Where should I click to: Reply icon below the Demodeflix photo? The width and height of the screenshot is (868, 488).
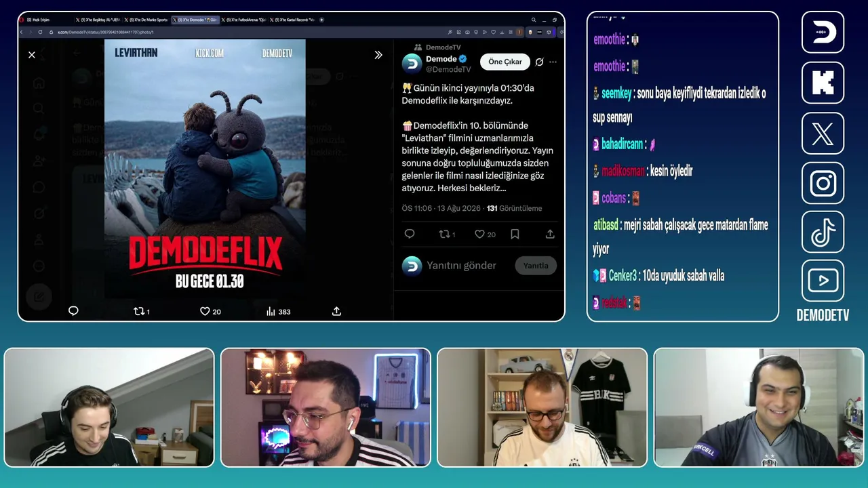point(73,311)
